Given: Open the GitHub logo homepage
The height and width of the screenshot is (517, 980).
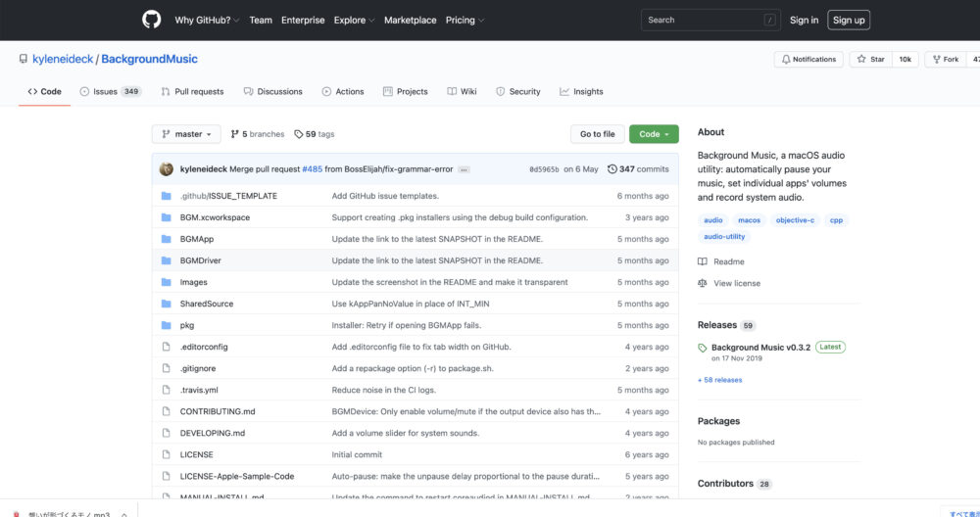Looking at the screenshot, I should point(151,20).
